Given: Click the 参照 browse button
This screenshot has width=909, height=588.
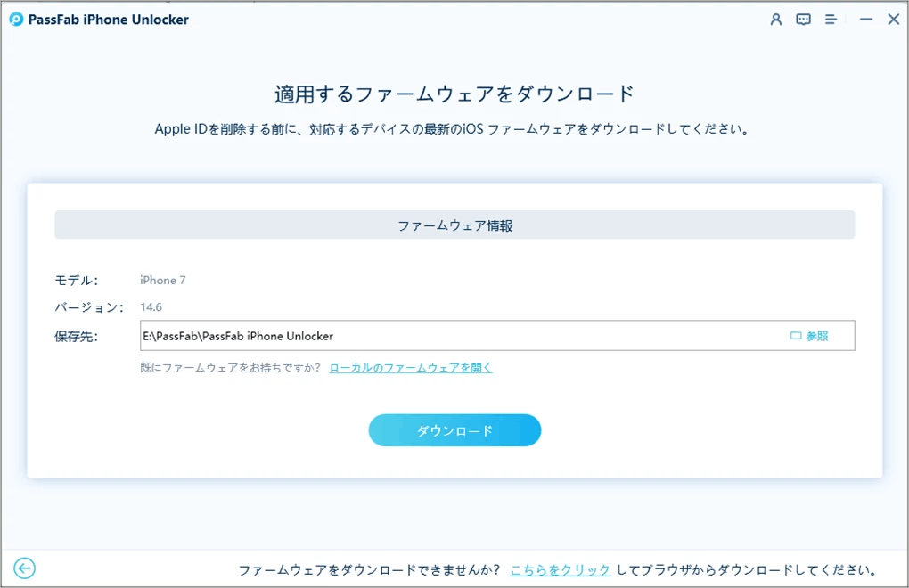Looking at the screenshot, I should tap(809, 336).
